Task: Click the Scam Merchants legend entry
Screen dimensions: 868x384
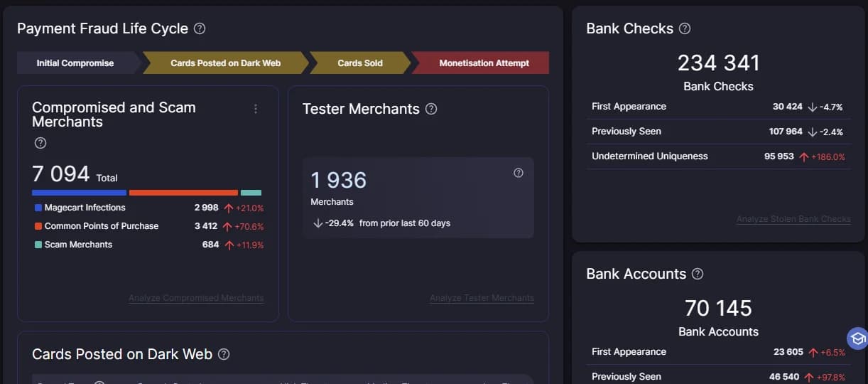Action: (73, 245)
